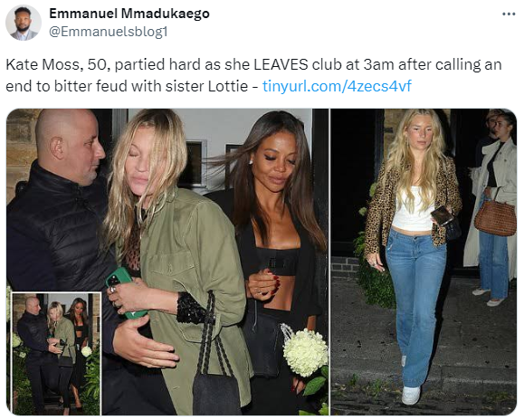Click the tweet text about leaving club
Viewport: 524px width, 420px height.
click(x=254, y=75)
